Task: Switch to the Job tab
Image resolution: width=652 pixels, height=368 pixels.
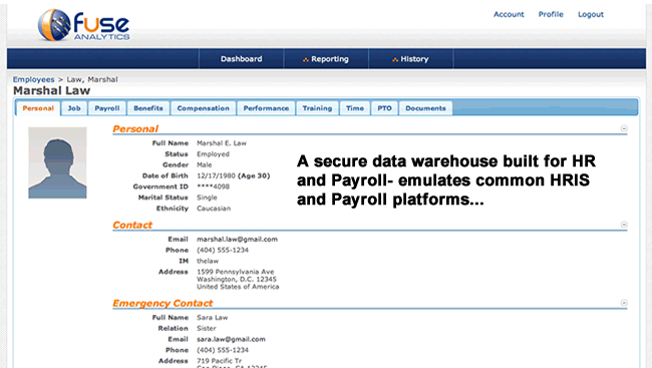Action: click(x=74, y=108)
